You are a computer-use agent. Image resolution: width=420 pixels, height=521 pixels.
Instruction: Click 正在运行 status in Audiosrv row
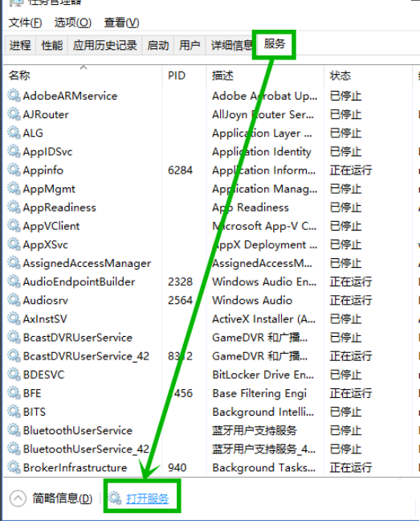pos(351,301)
